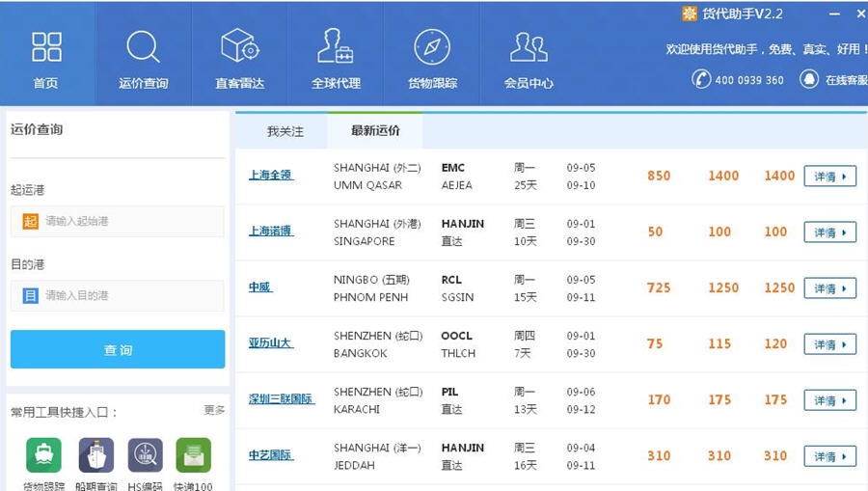Click destination JEDDAH text
This screenshot has height=491, width=868.
click(354, 465)
